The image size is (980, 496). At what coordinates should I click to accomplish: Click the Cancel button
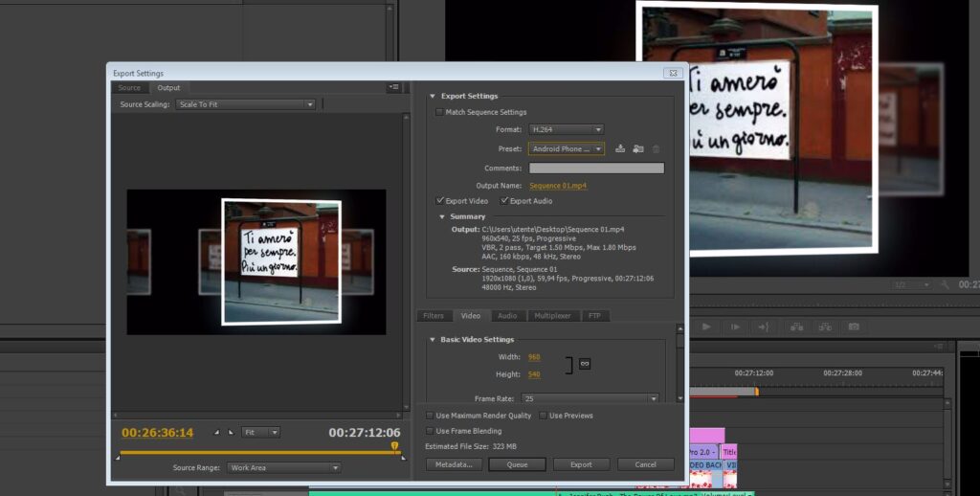coord(646,464)
